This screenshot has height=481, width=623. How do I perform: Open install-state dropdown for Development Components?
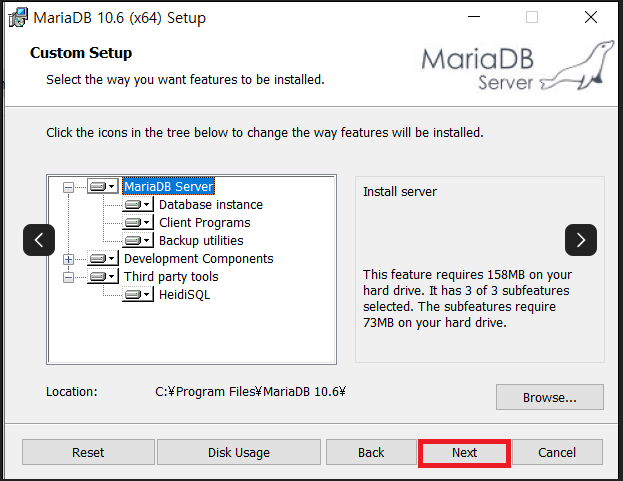(x=103, y=259)
